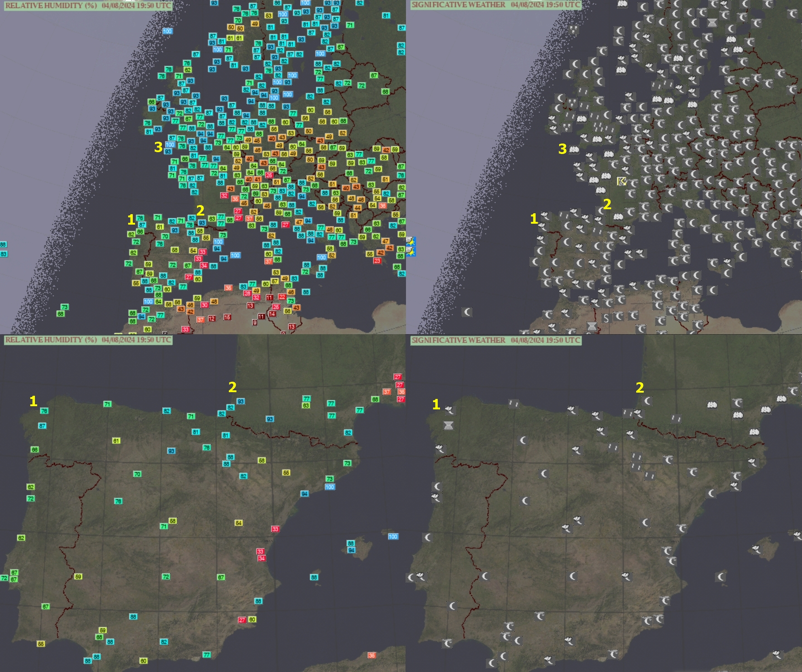Click the red 27 humidity value near Catalonia
Screen dimensions: 802x672
click(398, 377)
